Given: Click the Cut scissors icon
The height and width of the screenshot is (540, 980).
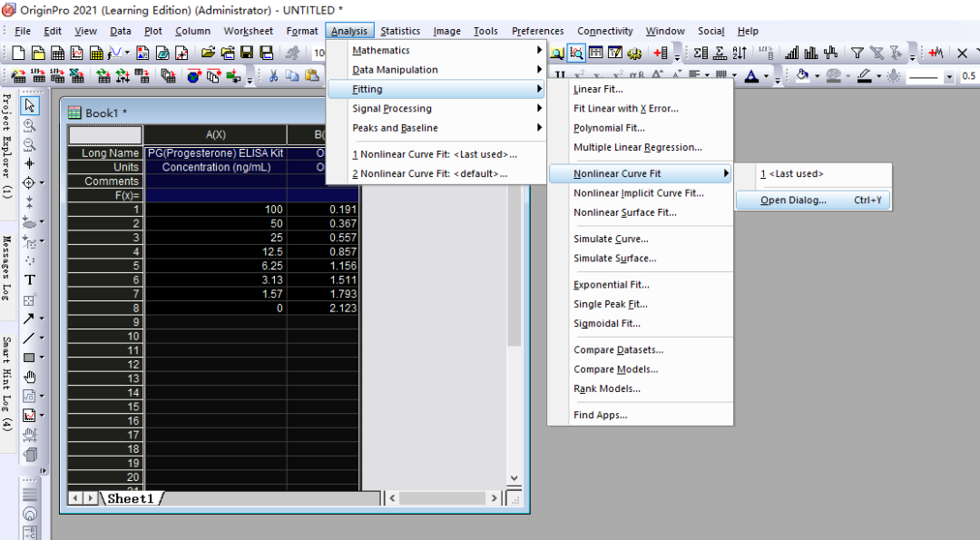Looking at the screenshot, I should point(272,76).
